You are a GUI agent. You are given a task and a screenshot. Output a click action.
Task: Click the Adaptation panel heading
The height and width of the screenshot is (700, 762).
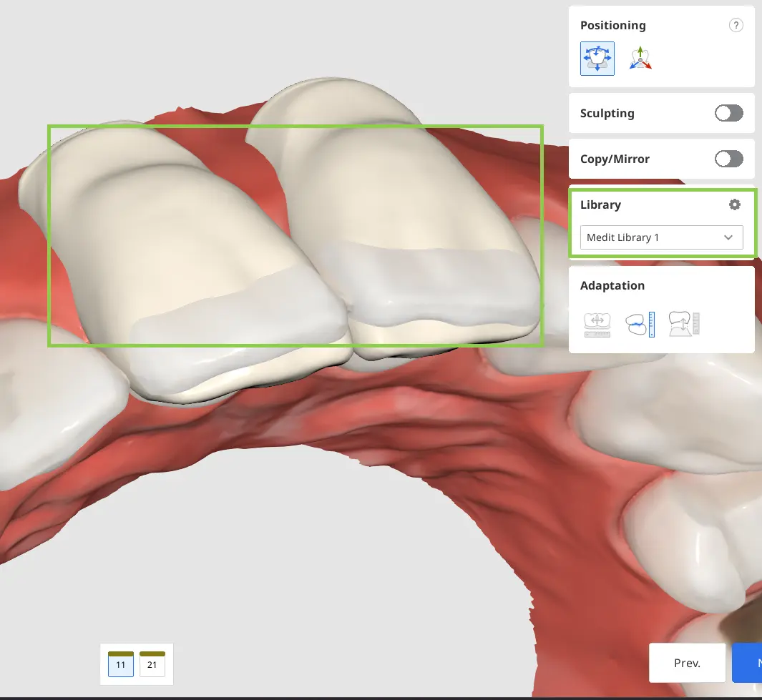(612, 285)
